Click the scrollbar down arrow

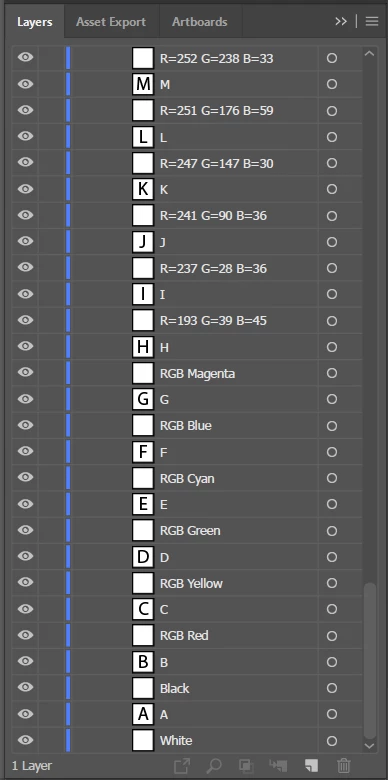pos(369,745)
